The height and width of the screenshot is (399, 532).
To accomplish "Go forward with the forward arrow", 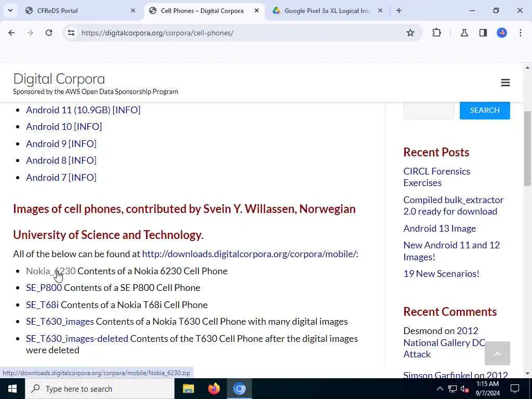I will click(30, 33).
